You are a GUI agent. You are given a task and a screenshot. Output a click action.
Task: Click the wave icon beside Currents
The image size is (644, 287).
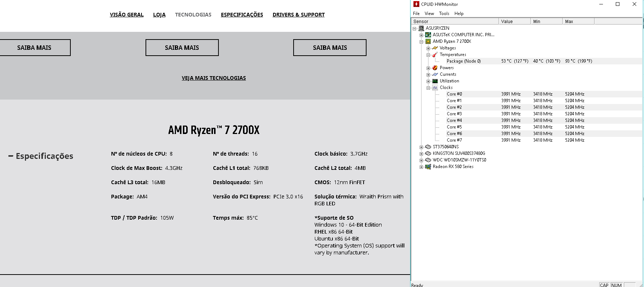[x=435, y=74]
